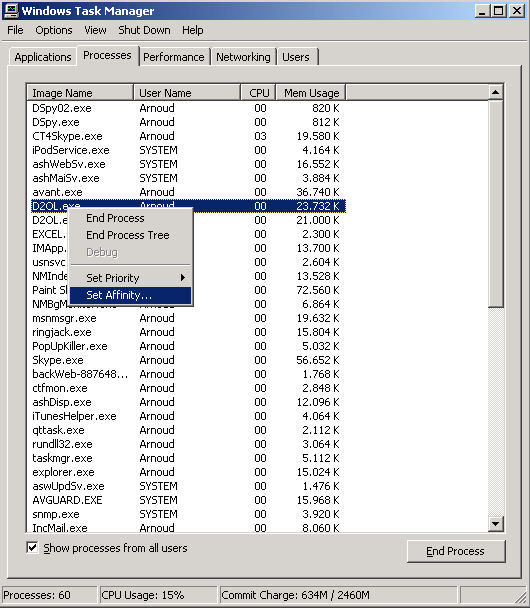Select the ashDisp.exe process
Image resolution: width=530 pixels, height=608 pixels.
pyautogui.click(x=186, y=402)
